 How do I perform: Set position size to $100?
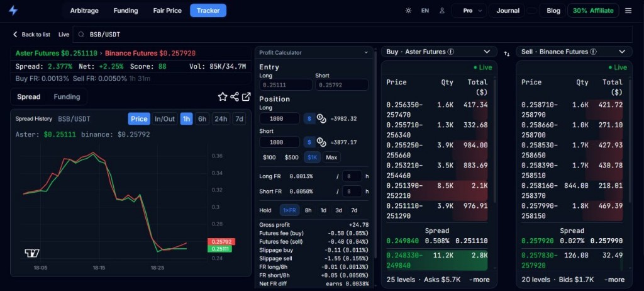pyautogui.click(x=269, y=157)
